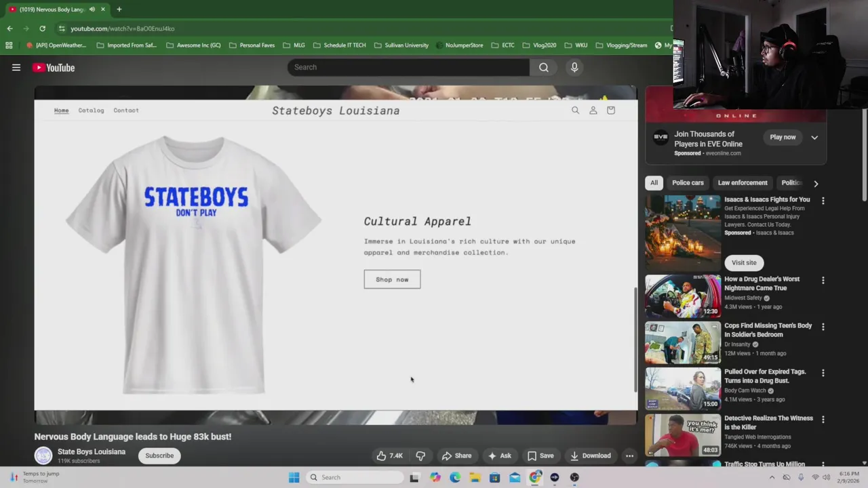
Task: Open the YouTube hamburger guide menu
Action: [x=16, y=67]
